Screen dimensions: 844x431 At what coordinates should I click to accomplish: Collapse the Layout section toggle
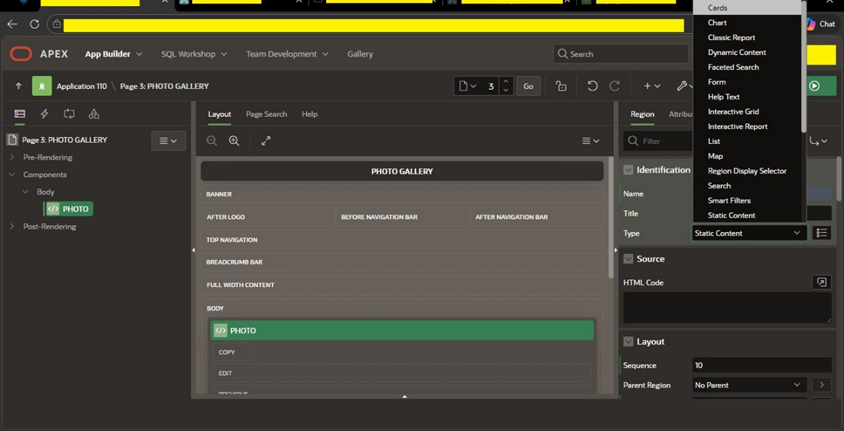tap(628, 342)
